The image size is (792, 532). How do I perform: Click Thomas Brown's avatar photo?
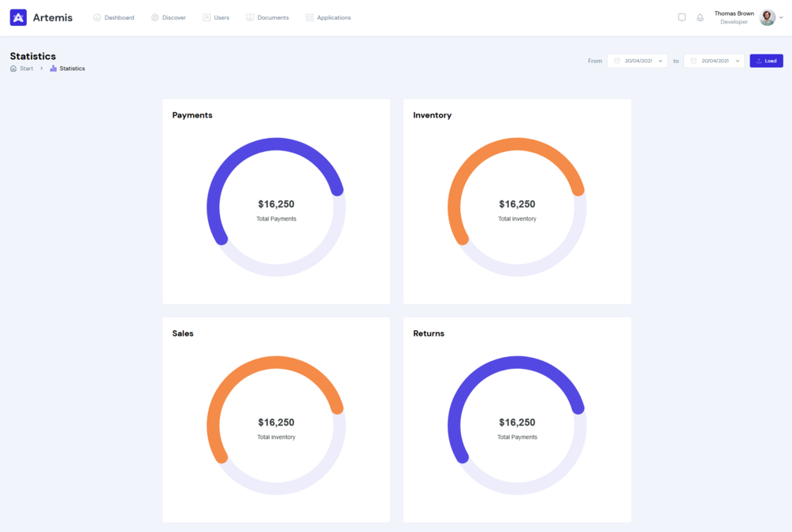pyautogui.click(x=768, y=17)
